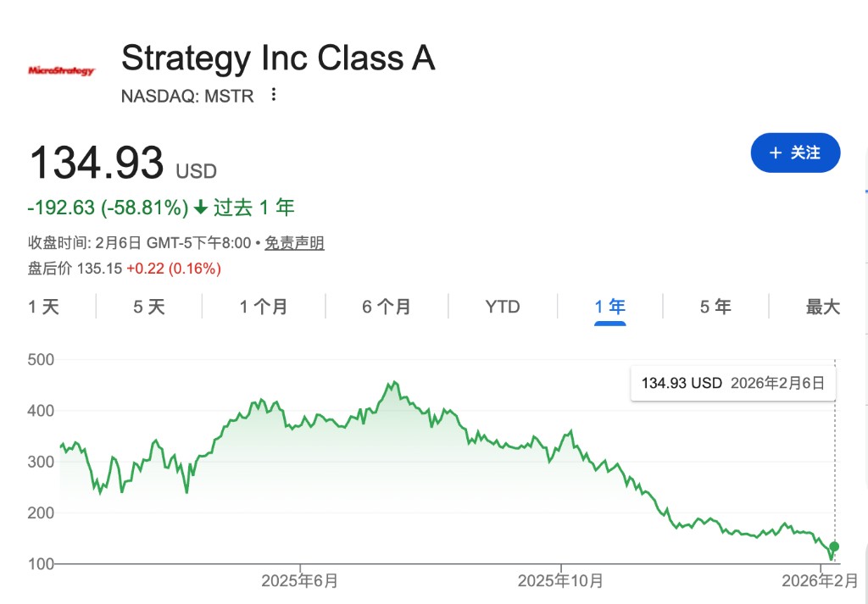Click the 2025年10月 axis label
Viewport: 868px width, 604px height.
tap(560, 581)
